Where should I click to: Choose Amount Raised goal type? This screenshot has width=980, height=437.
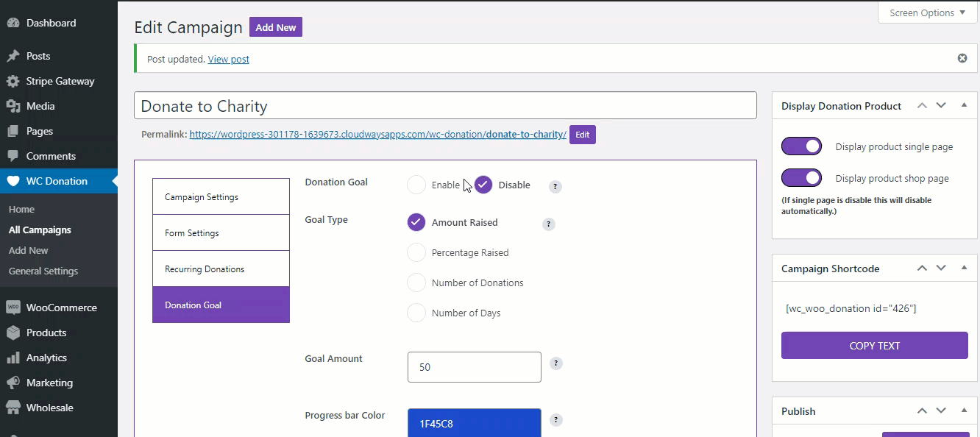coord(416,222)
